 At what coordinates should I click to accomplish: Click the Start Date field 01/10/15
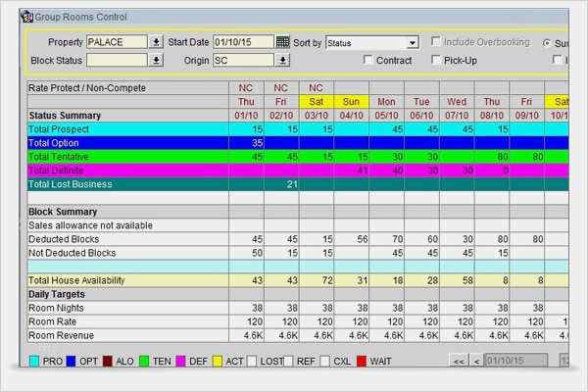coord(244,41)
